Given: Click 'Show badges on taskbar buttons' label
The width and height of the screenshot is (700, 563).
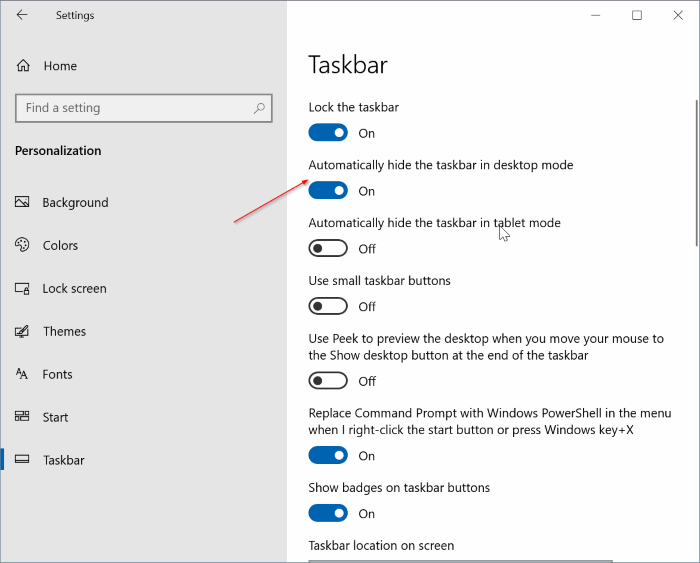Looking at the screenshot, I should tap(399, 488).
